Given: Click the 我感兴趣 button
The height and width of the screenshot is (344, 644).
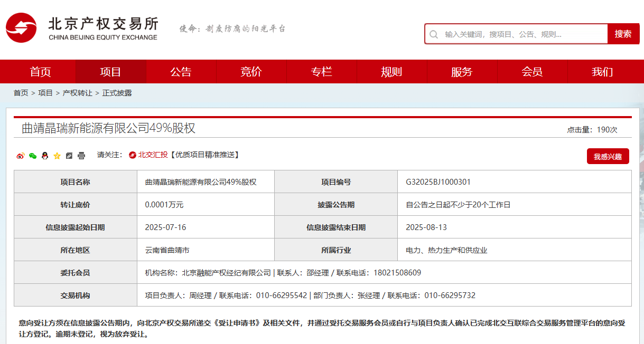Looking at the screenshot, I should pyautogui.click(x=608, y=157).
